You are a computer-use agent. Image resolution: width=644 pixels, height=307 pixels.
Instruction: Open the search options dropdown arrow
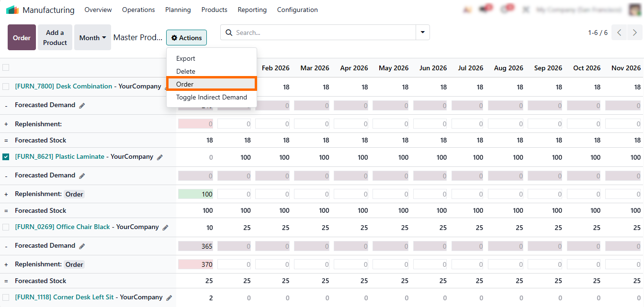coord(422,33)
